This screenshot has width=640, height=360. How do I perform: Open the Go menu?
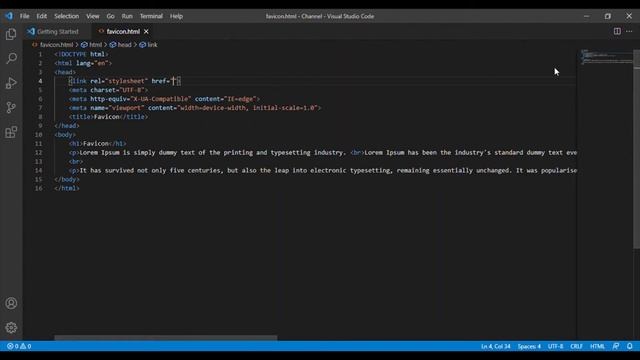coord(111,16)
